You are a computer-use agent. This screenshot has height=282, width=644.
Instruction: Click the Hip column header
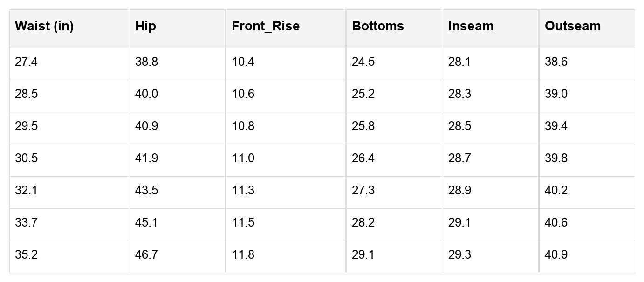pyautogui.click(x=145, y=26)
